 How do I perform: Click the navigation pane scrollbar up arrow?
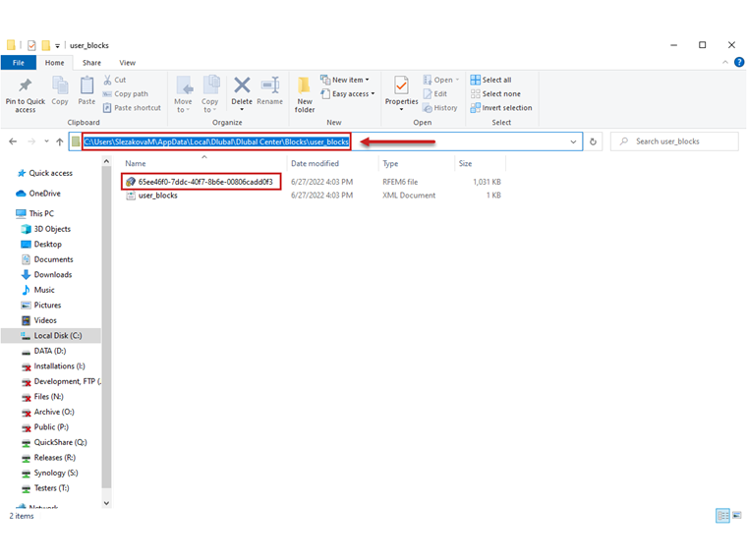[x=106, y=161]
